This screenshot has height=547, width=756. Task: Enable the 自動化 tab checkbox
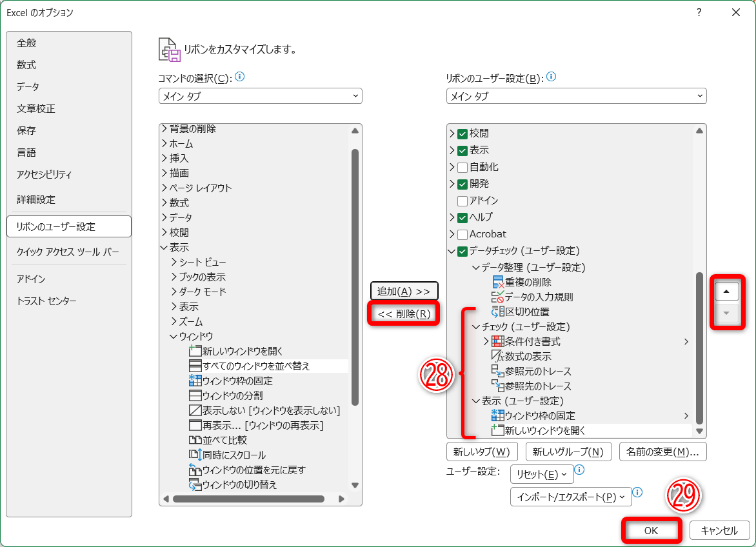pyautogui.click(x=463, y=168)
